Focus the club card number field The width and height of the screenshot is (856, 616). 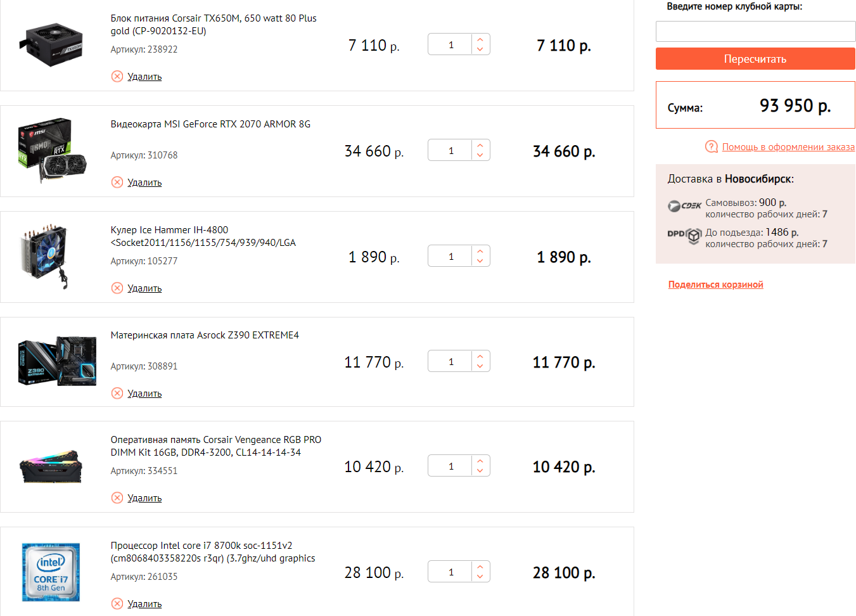[755, 31]
